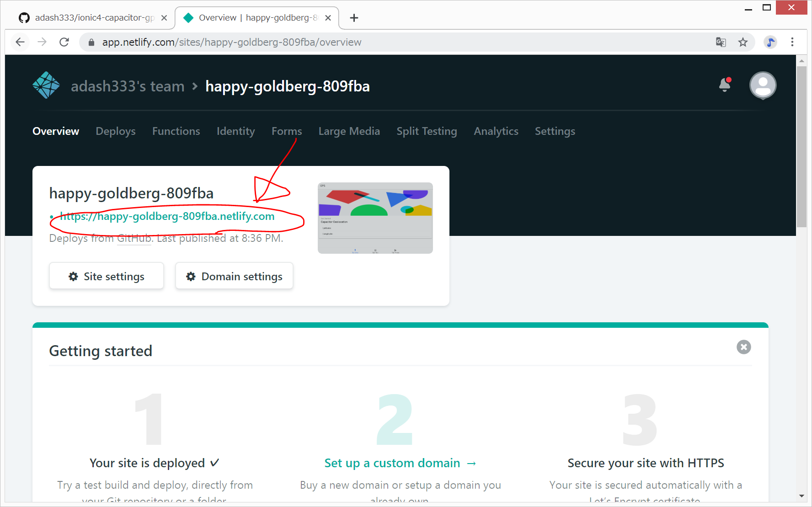Open the notifications bell
This screenshot has height=507, width=812.
(x=725, y=85)
